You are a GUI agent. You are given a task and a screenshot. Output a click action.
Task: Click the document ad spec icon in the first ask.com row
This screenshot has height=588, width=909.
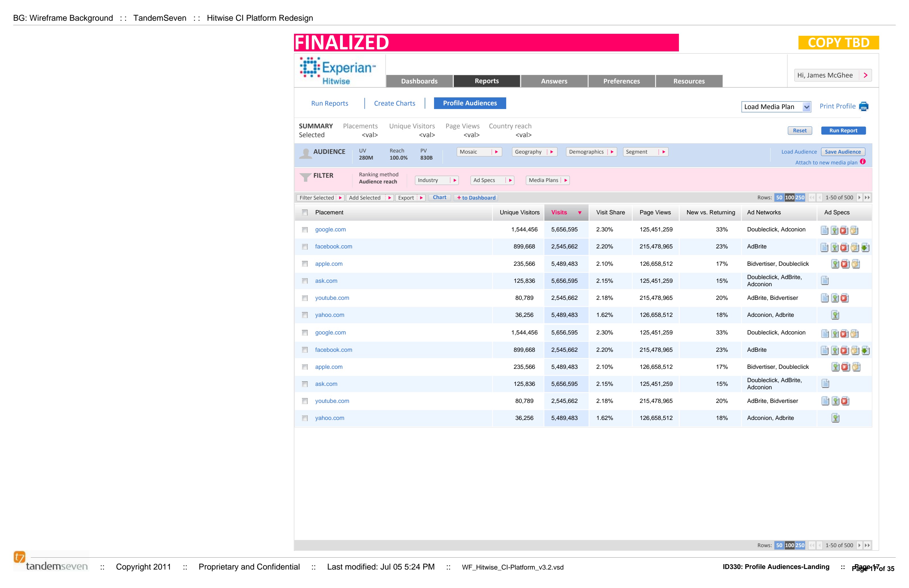pos(825,281)
